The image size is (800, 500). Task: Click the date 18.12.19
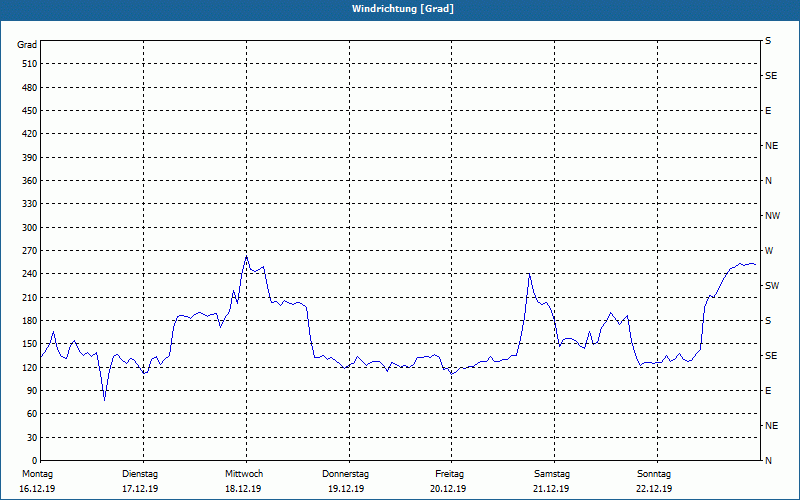[x=243, y=489]
